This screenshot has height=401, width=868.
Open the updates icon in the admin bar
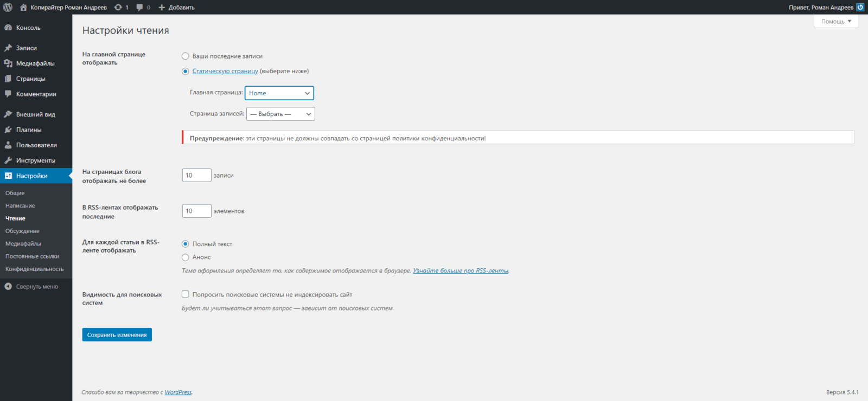coord(118,7)
